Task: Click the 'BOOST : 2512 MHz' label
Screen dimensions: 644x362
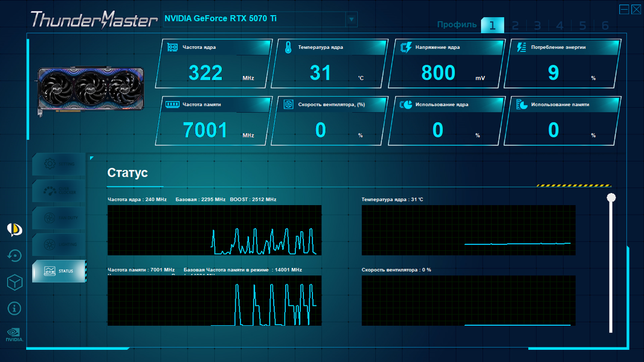Action: tap(253, 200)
